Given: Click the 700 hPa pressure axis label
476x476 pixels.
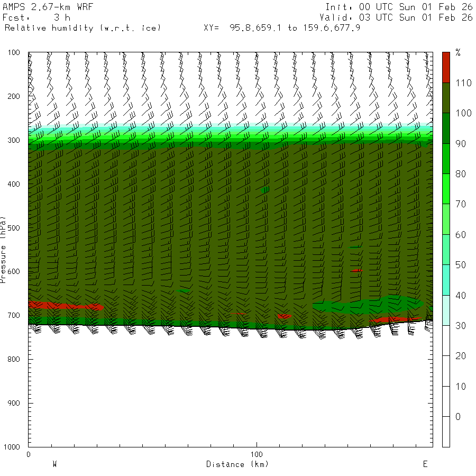Looking at the screenshot, I should point(14,315).
